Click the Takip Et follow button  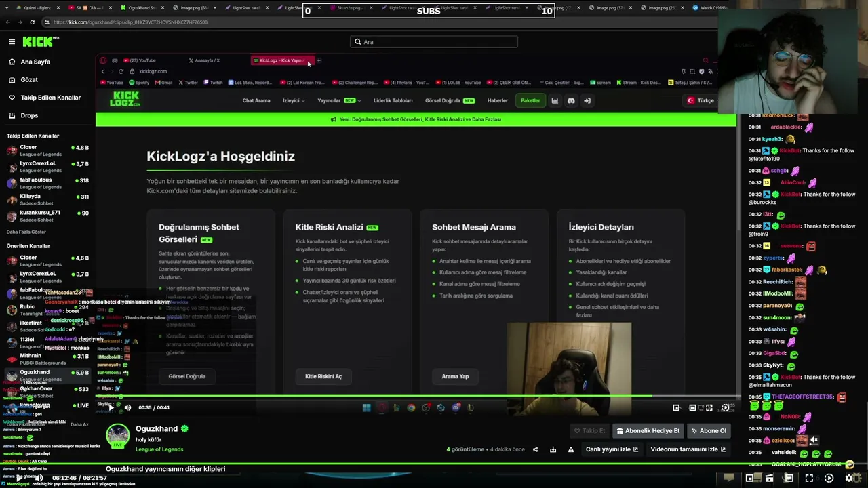pyautogui.click(x=589, y=430)
